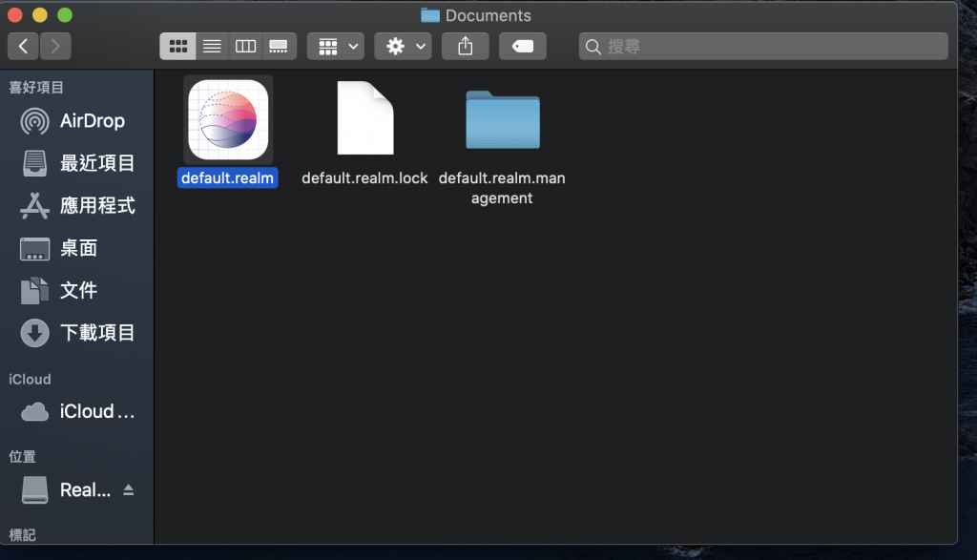
Task: Open the group-by arrangement dropdown
Action: pyautogui.click(x=336, y=46)
